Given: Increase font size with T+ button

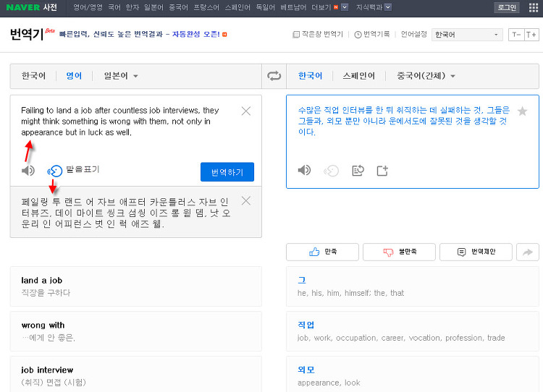Looking at the screenshot, I should click(531, 35).
